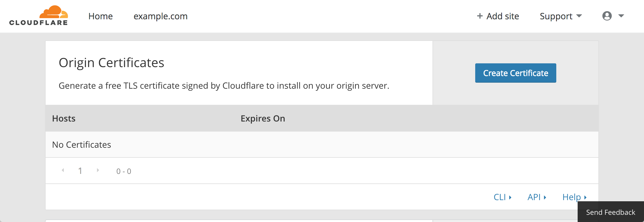Click the Create Certificate button
The height and width of the screenshot is (222, 644).
515,73
